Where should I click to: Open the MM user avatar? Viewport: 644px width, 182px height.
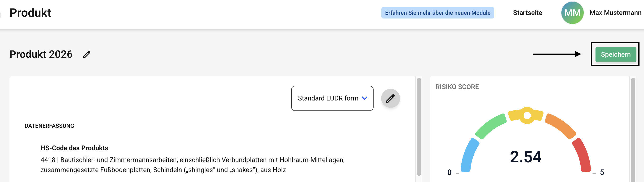(572, 13)
